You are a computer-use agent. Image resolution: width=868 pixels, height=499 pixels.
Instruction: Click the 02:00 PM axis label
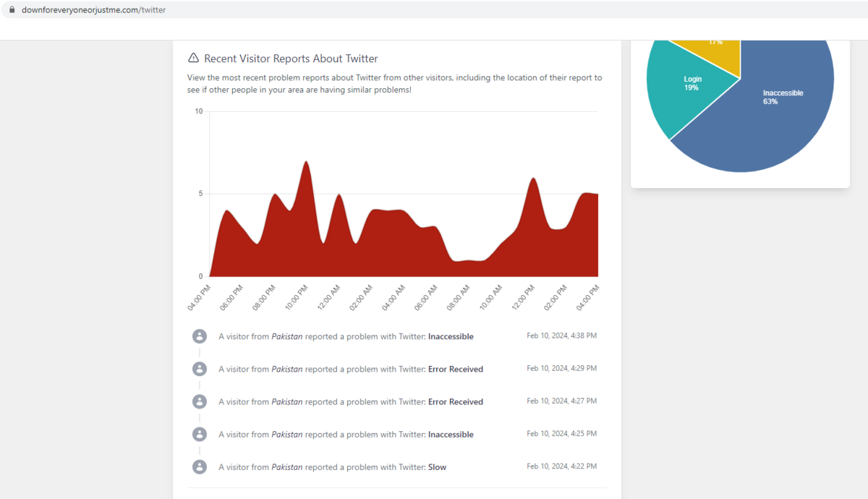click(556, 298)
